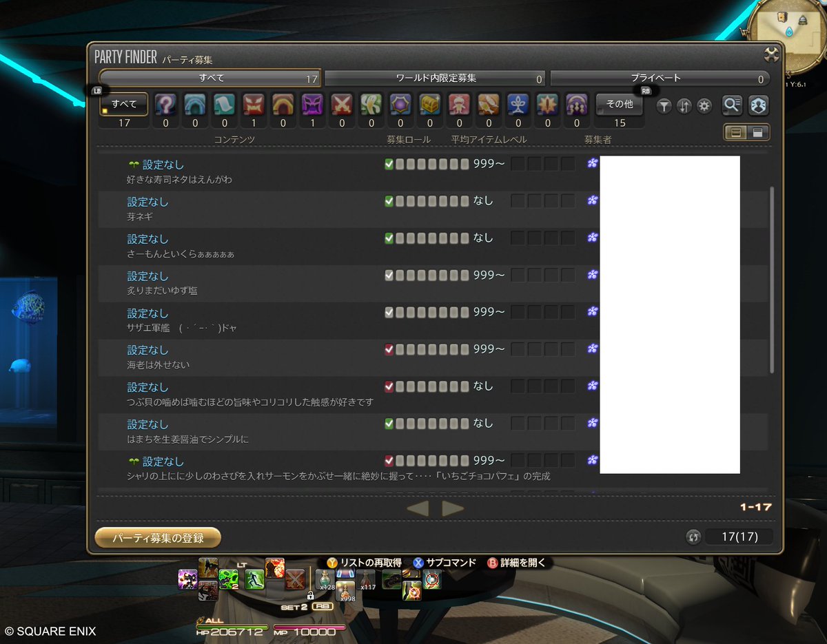Switch to compact list view toggle
Screen dimensions: 827x644
coord(736,133)
